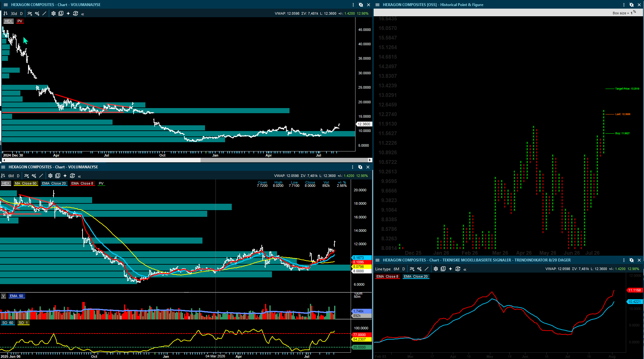Toggle crosshair tool in lower VOLUMANALYSE chart
The height and width of the screenshot is (359, 644).
[65, 176]
